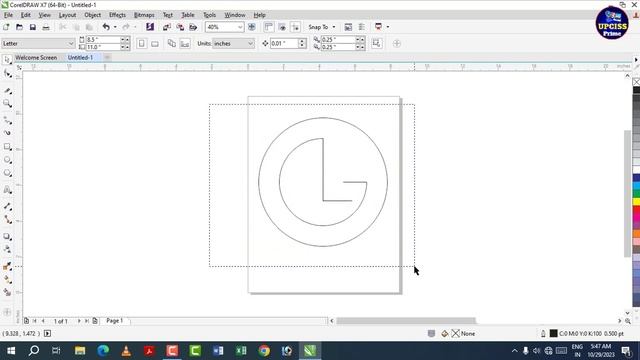Activate the Zoom tool in the toolbox
Image resolution: width=640 pixels, height=360 pixels.
point(7,104)
